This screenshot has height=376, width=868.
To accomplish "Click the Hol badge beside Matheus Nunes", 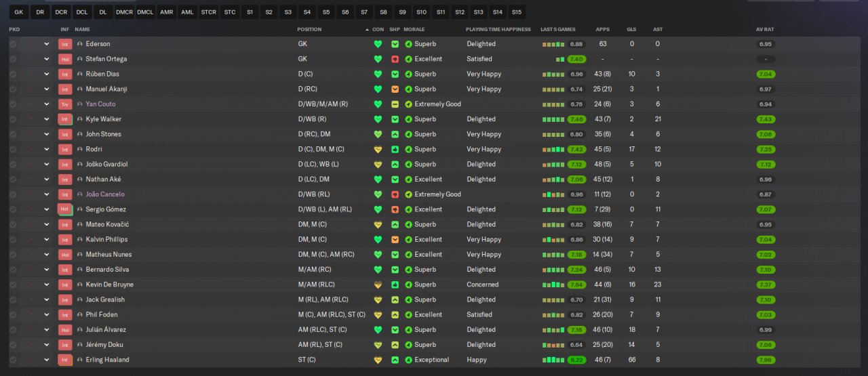I will coord(65,255).
